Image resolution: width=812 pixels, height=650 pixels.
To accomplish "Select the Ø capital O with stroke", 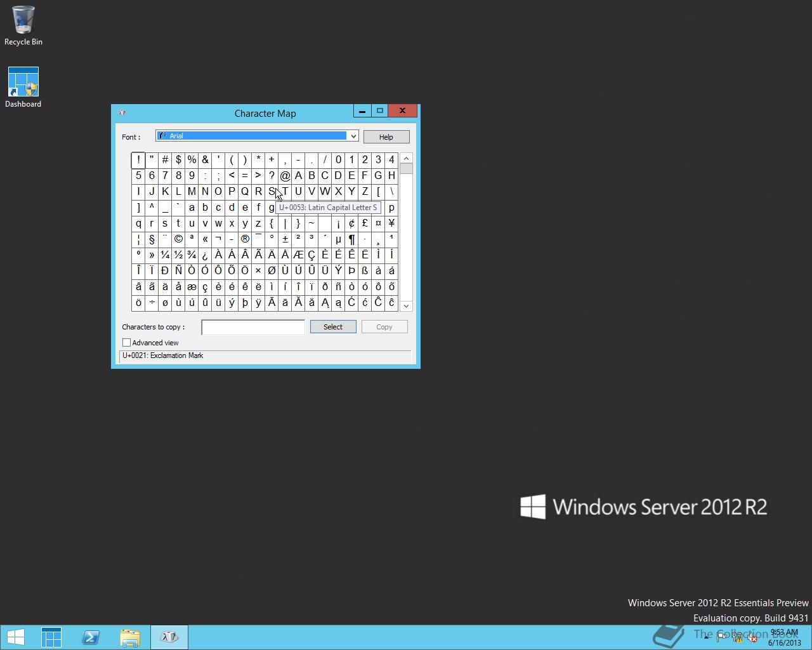I will (272, 271).
